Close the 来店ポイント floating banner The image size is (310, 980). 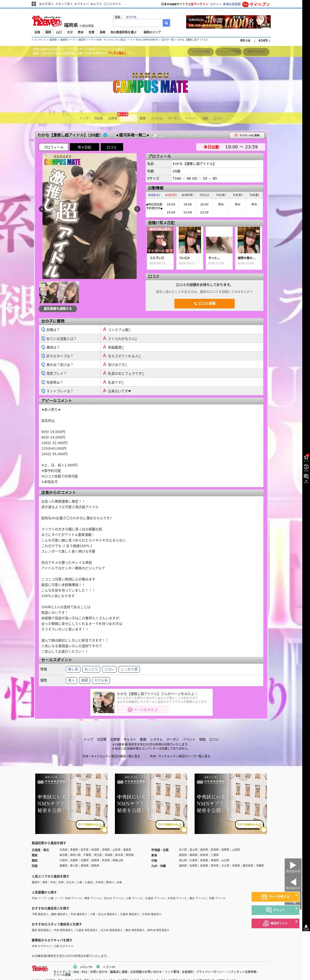(x=296, y=921)
